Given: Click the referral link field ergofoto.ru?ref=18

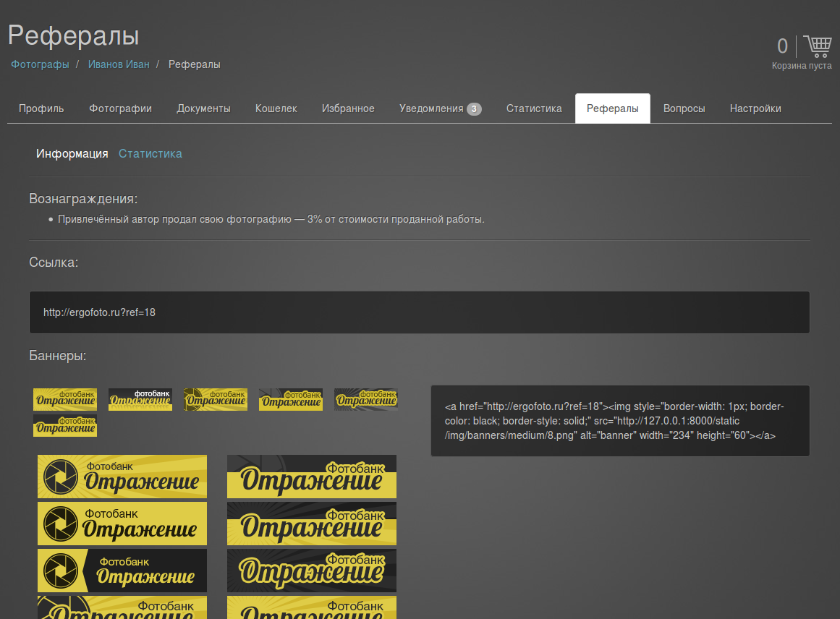Looking at the screenshot, I should point(419,312).
